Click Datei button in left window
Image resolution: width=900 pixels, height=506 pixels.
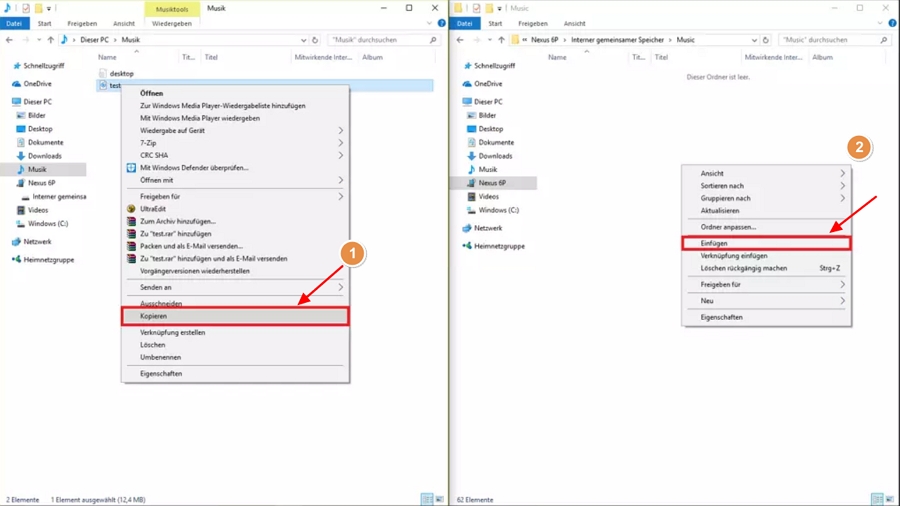pyautogui.click(x=14, y=23)
